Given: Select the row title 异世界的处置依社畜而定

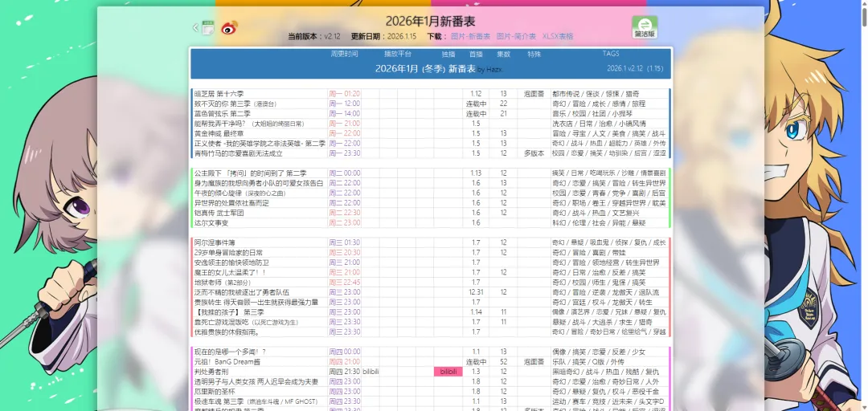Looking at the screenshot, I should click(x=231, y=203).
